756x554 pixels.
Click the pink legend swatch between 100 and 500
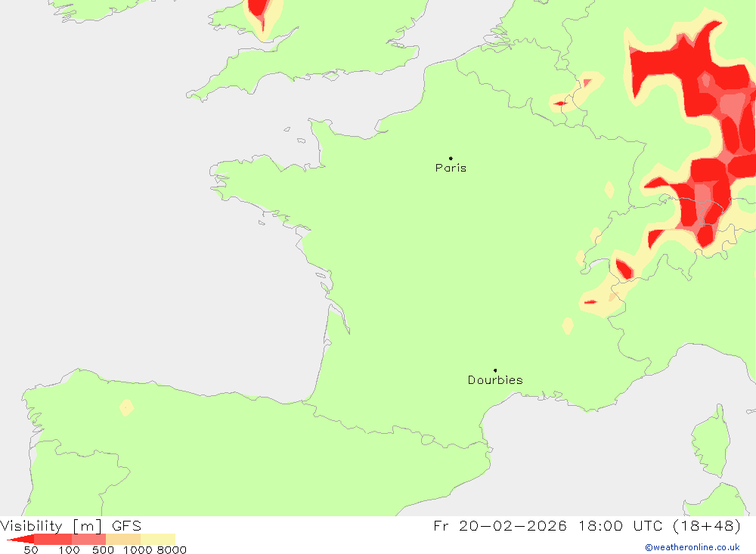88,539
